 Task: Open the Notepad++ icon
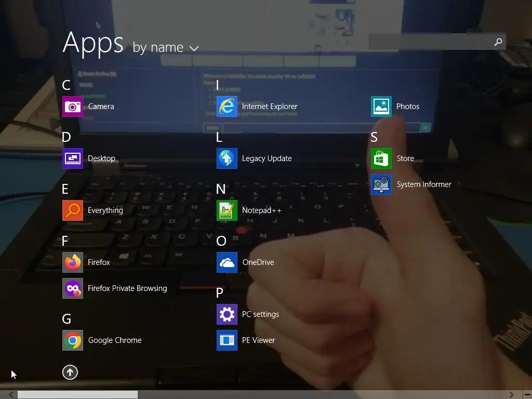227,210
